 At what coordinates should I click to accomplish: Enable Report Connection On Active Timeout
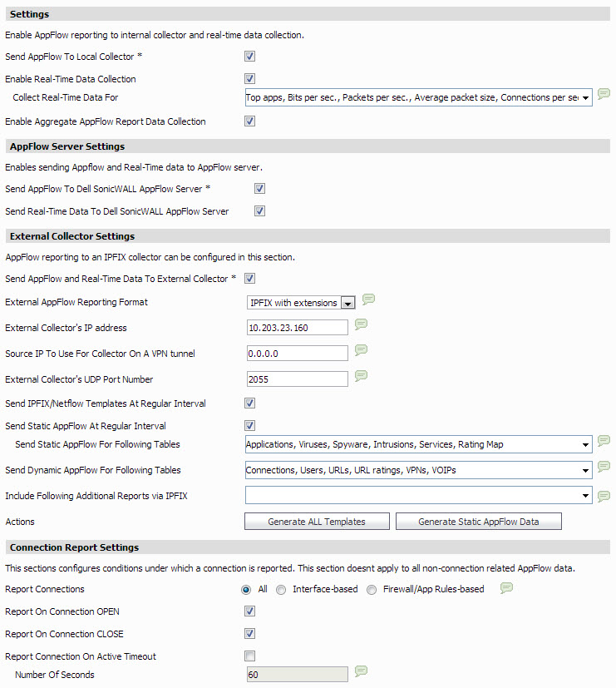[250, 656]
